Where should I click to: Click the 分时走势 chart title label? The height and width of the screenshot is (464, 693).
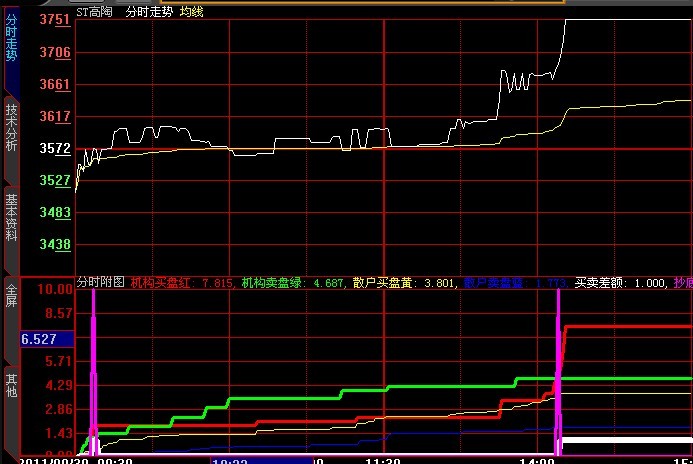click(149, 12)
